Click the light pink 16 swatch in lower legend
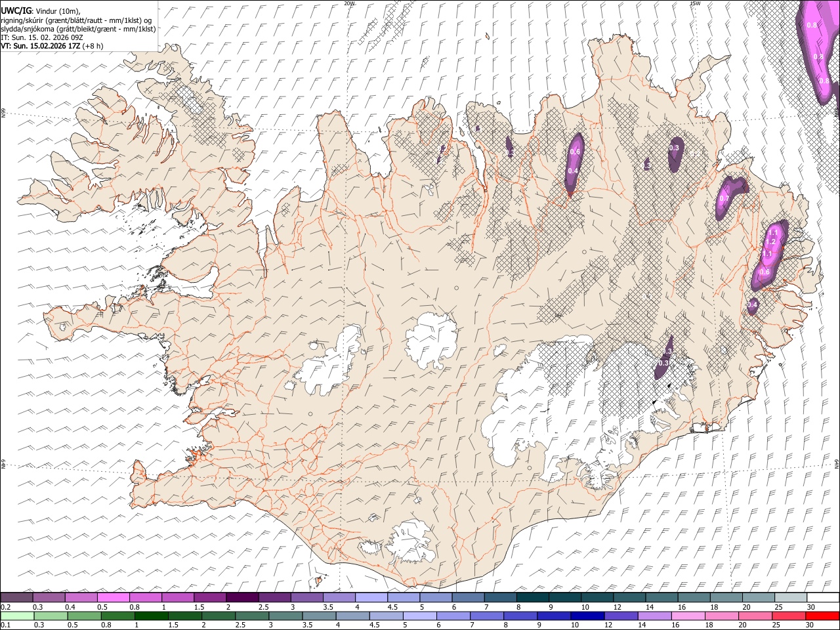Screen dimensions: 840x630 coord(687,616)
